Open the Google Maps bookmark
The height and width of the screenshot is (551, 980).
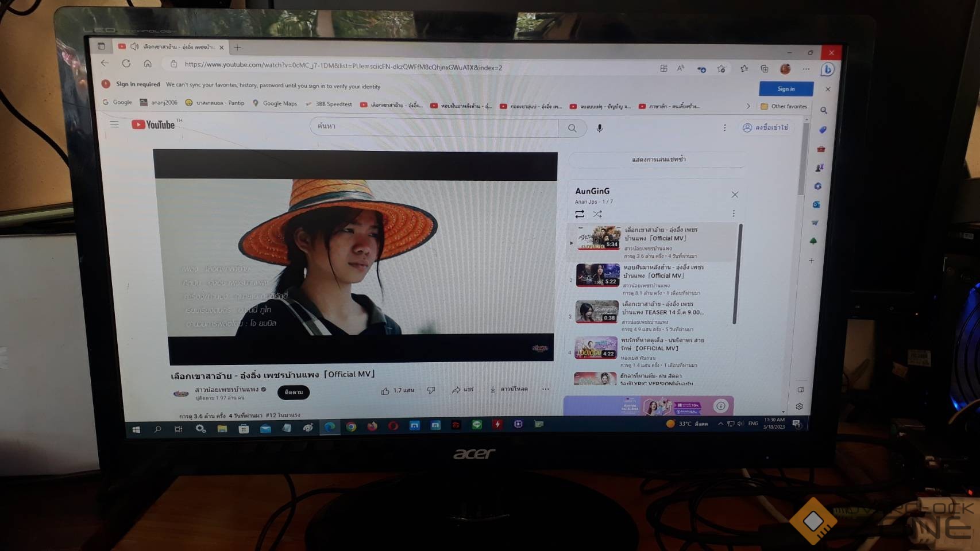click(x=275, y=103)
